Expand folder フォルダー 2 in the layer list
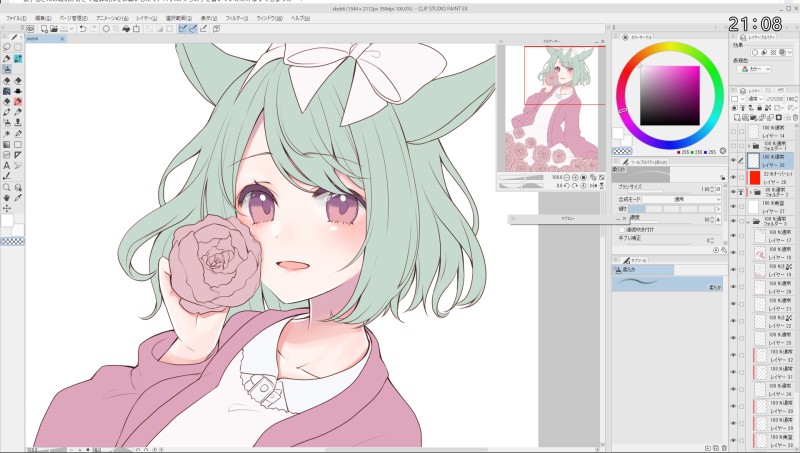The height and width of the screenshot is (453, 800). pyautogui.click(x=749, y=192)
